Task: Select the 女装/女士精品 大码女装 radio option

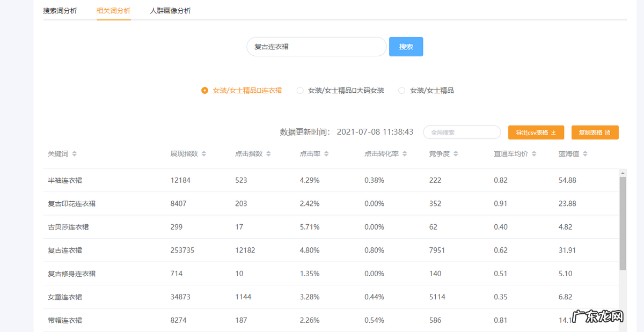Action: pos(300,90)
